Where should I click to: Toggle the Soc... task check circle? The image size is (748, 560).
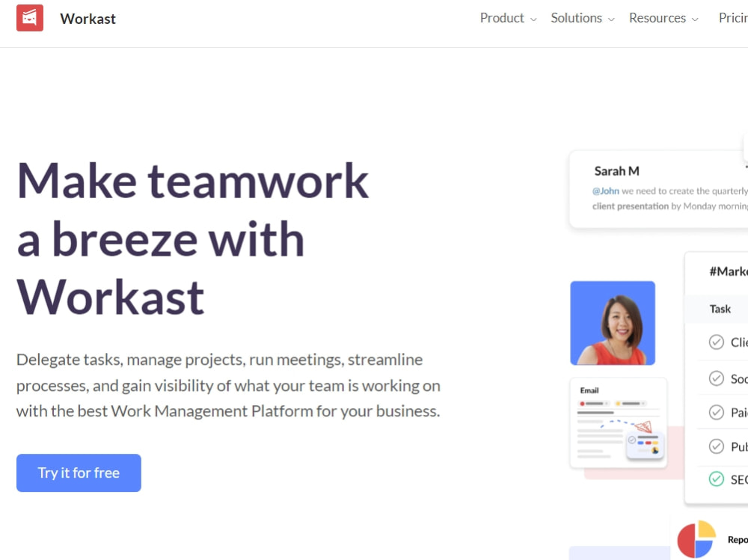(716, 378)
